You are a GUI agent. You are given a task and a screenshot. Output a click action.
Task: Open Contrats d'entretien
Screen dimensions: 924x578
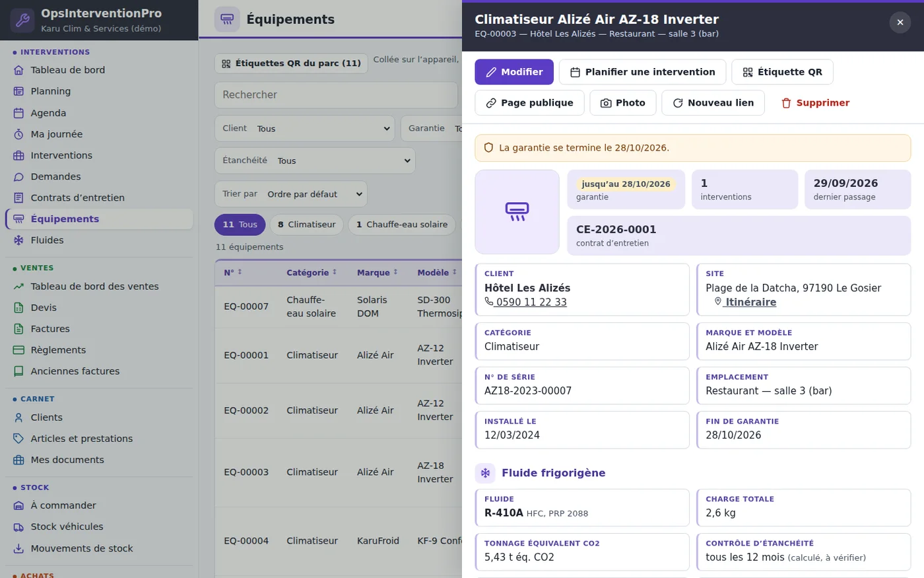99,198
